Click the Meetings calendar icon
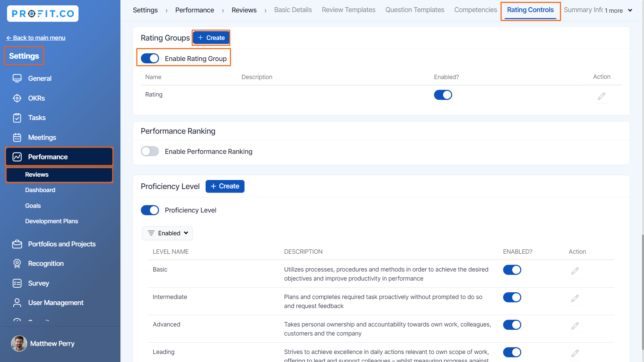Image resolution: width=644 pixels, height=362 pixels. (x=17, y=137)
